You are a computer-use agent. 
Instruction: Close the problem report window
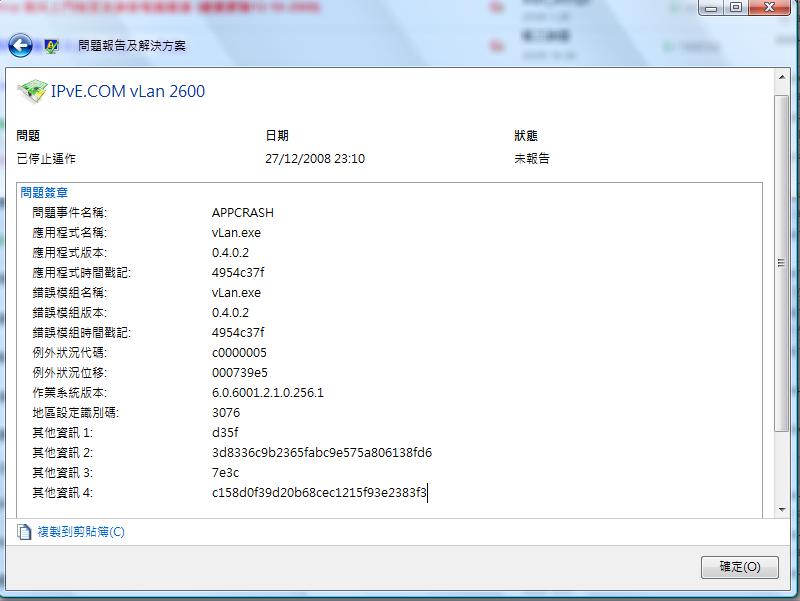point(769,8)
